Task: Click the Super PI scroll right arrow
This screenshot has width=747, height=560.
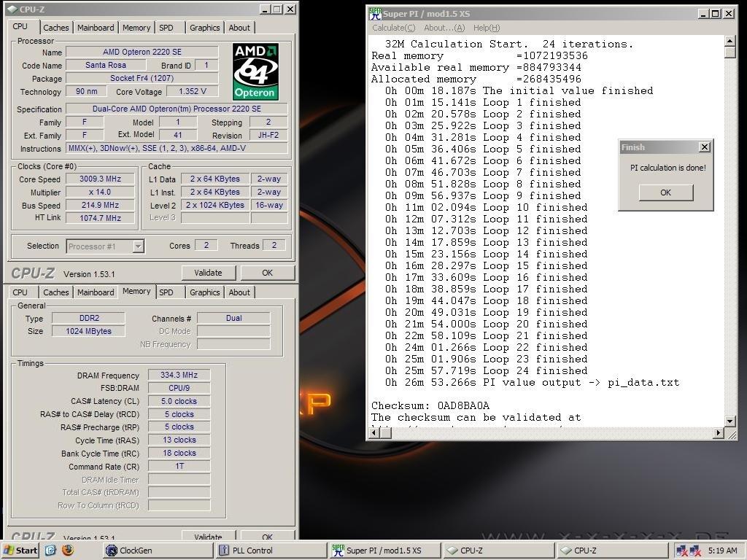Action: pos(719,433)
